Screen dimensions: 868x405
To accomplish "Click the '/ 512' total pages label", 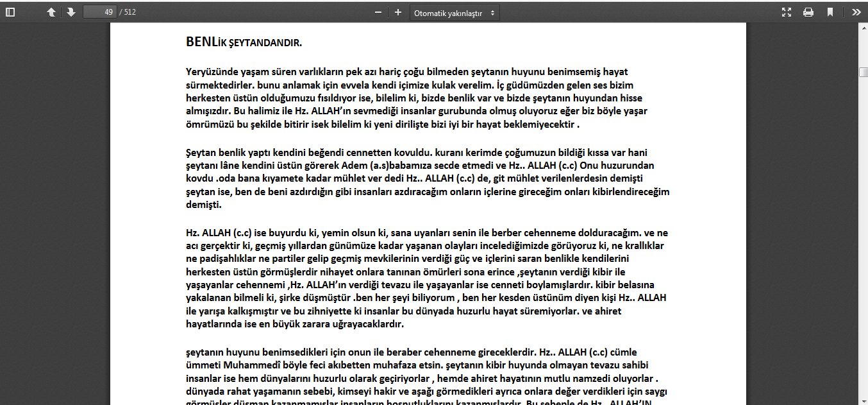I will pos(128,12).
